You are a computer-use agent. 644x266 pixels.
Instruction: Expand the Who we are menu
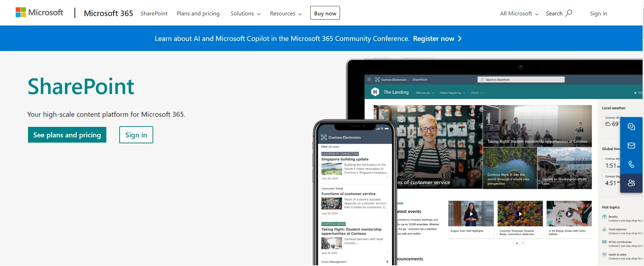425,93
